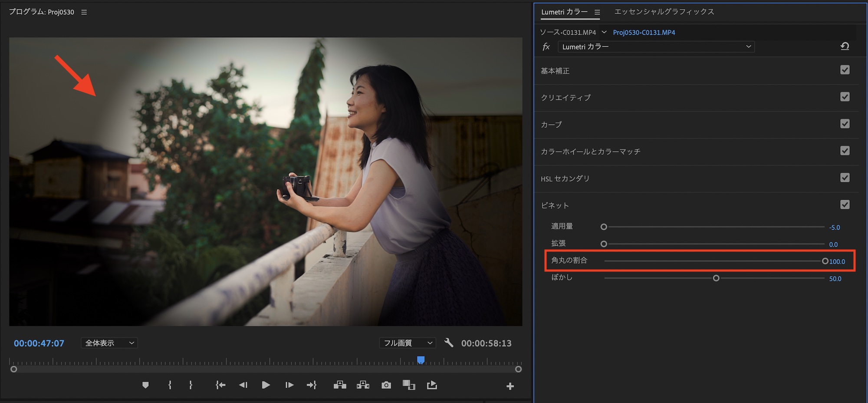Click the ぼかし slider handle
Viewport: 868px width, 403px height.
tap(716, 278)
